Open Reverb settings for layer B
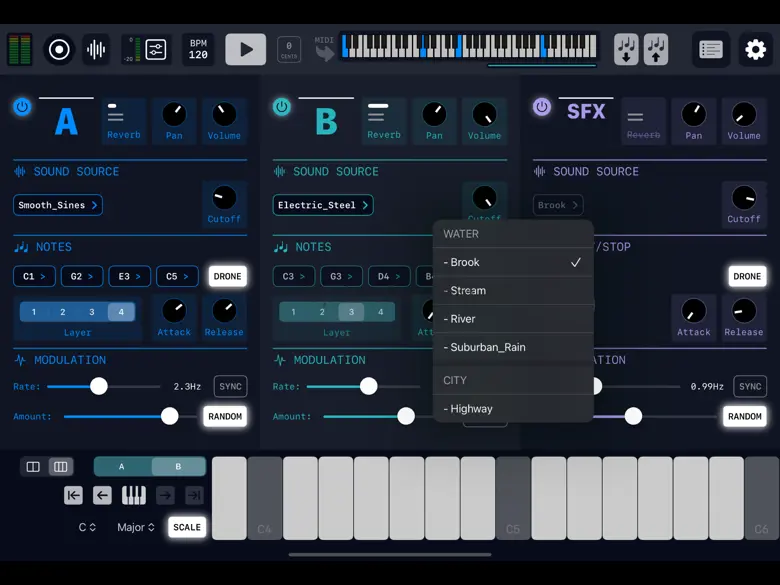780x585 pixels. [384, 121]
